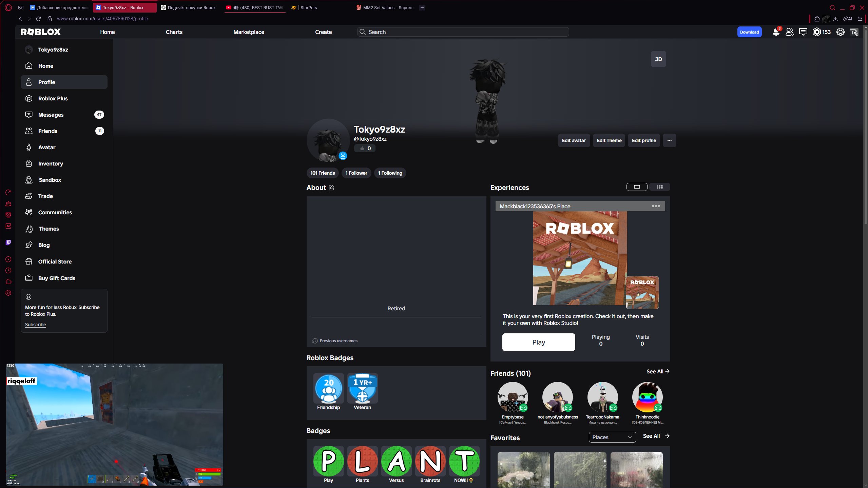This screenshot has height=488, width=868.
Task: Click the Edit Theme button
Action: (x=609, y=140)
